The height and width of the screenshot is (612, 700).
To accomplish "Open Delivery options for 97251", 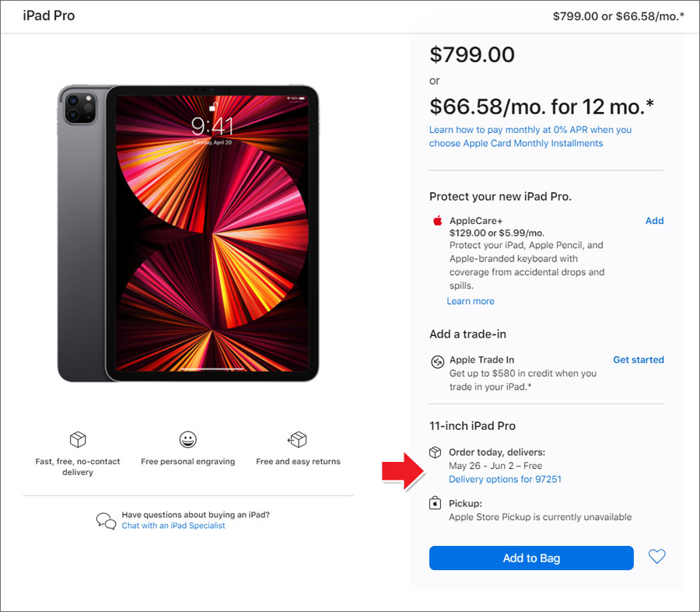I will (x=505, y=480).
